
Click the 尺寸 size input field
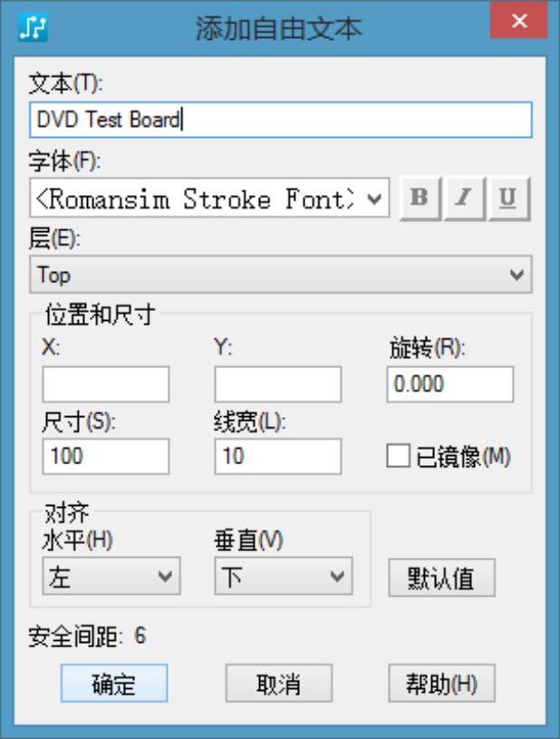105,456
